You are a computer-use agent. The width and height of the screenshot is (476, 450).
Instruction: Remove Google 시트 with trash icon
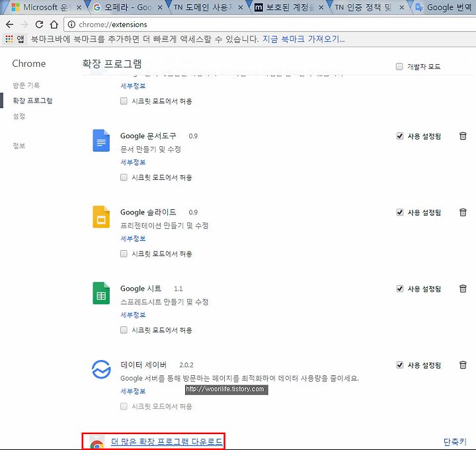(463, 289)
